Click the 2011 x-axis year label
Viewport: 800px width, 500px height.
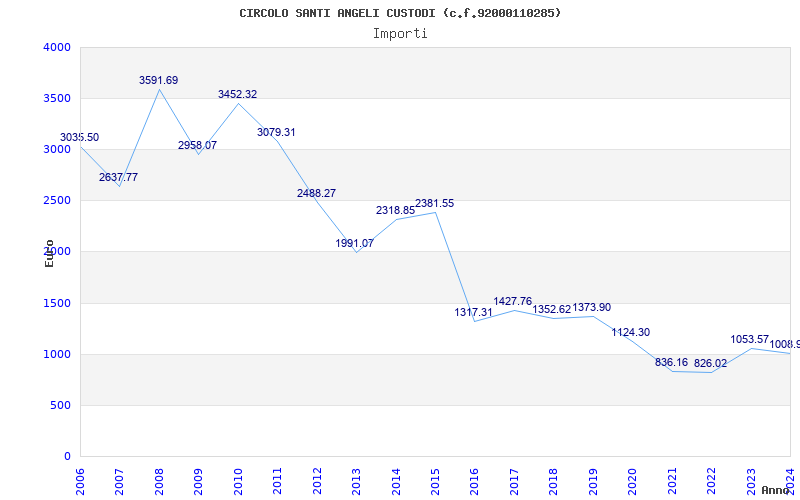278,481
